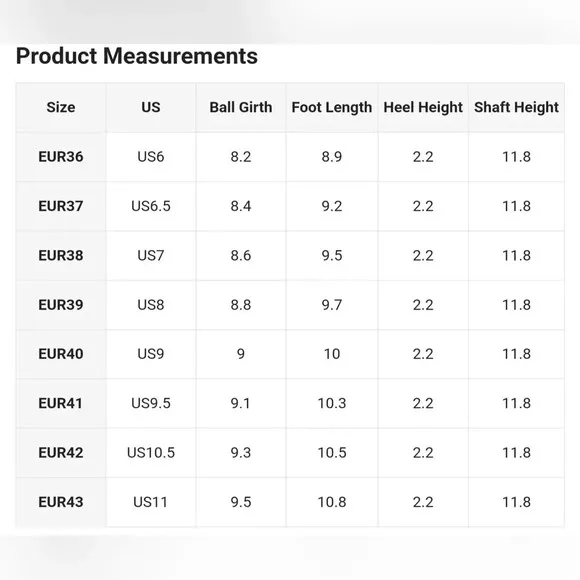
Task: Select the Ball Girth column header
Action: tap(241, 107)
